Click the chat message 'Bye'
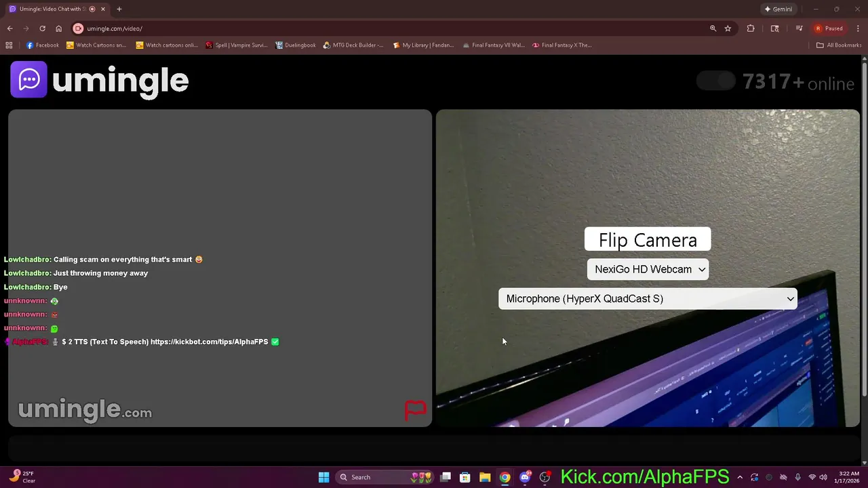This screenshot has height=488, width=868. coord(60,287)
